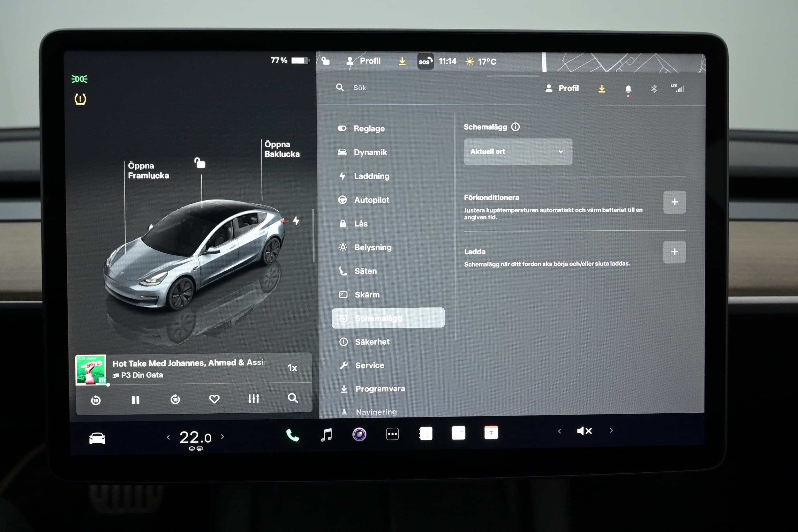The height and width of the screenshot is (532, 798).
Task: Pause the playing podcast
Action: coord(135,400)
